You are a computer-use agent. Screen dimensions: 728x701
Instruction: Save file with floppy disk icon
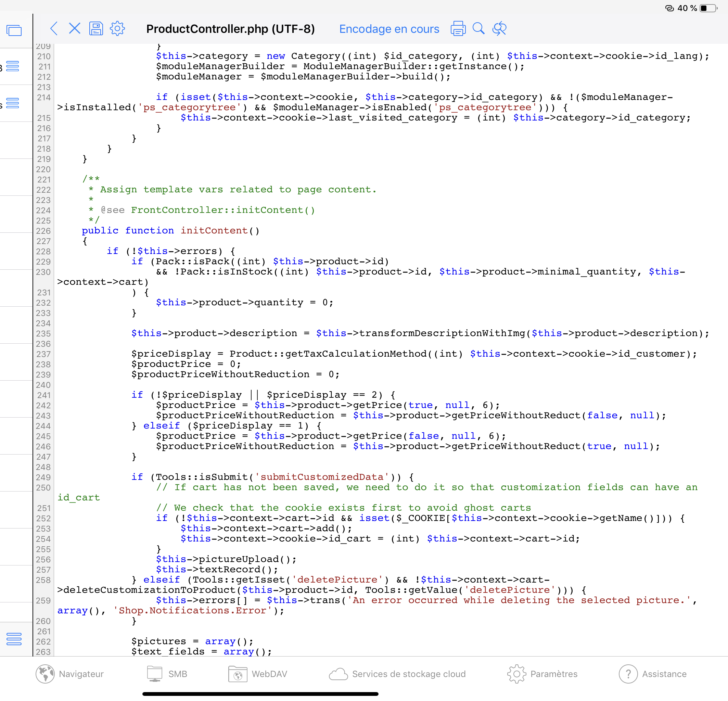96,29
